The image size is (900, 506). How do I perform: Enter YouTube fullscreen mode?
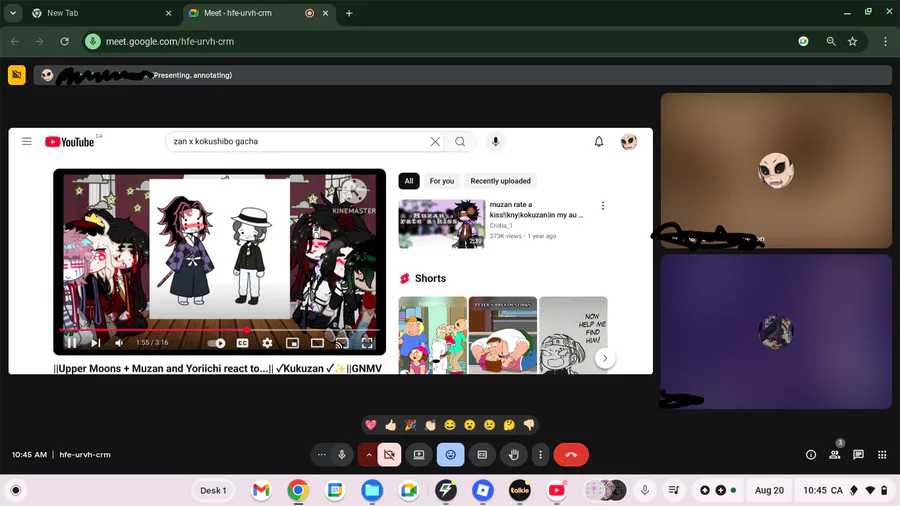367,343
